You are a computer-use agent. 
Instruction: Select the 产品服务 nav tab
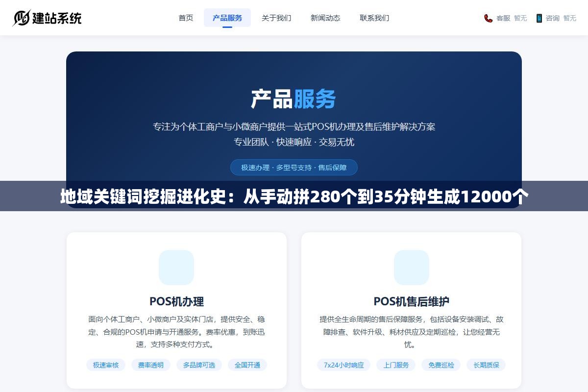tap(227, 18)
